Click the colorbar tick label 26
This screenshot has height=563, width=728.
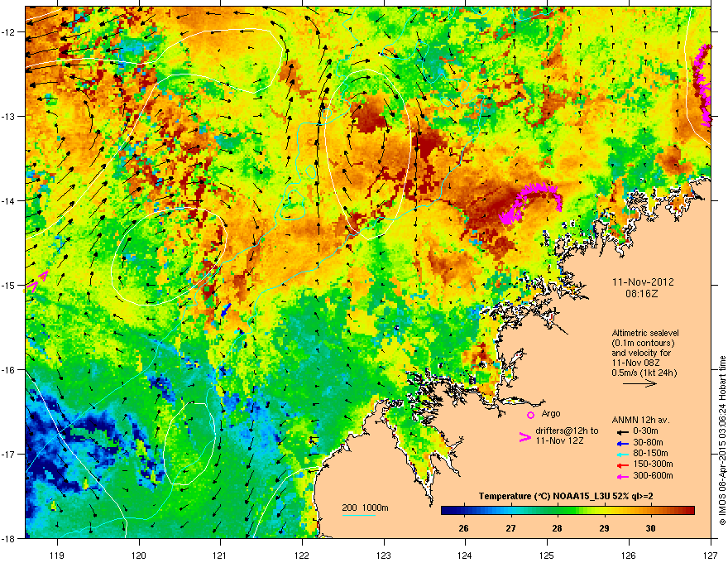tap(463, 528)
